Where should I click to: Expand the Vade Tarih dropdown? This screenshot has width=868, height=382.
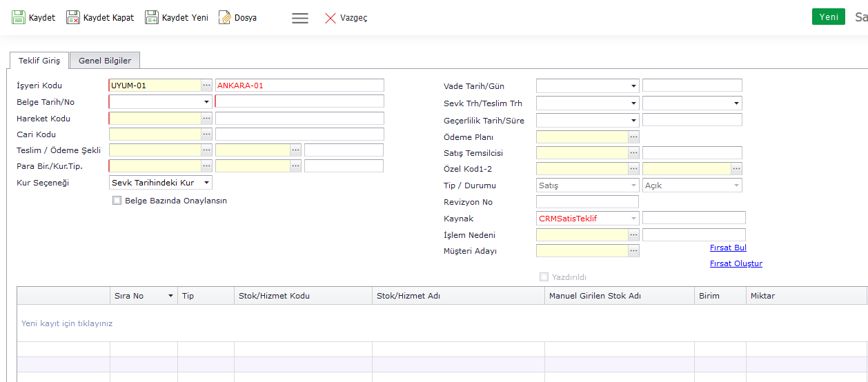(633, 86)
